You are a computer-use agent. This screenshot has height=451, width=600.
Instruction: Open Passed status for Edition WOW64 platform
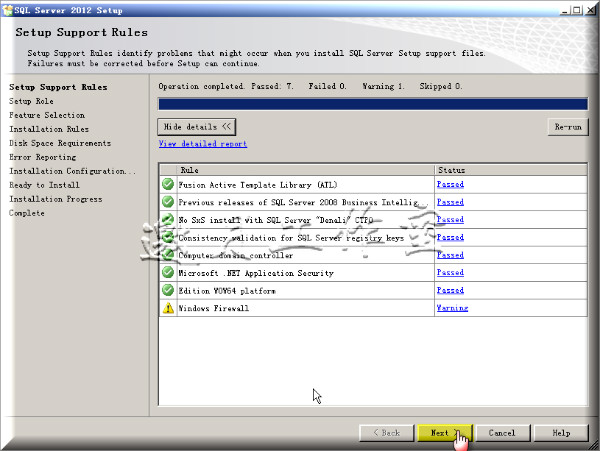coord(450,290)
